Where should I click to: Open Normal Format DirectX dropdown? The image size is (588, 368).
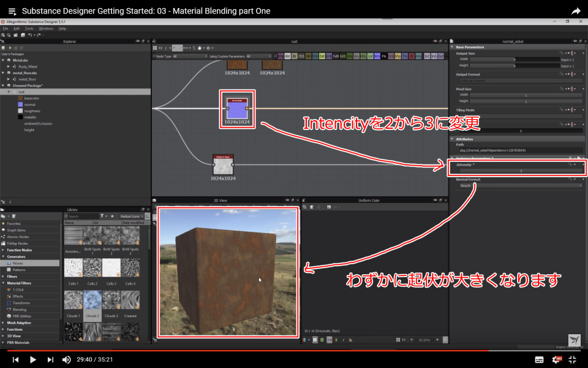point(521,186)
